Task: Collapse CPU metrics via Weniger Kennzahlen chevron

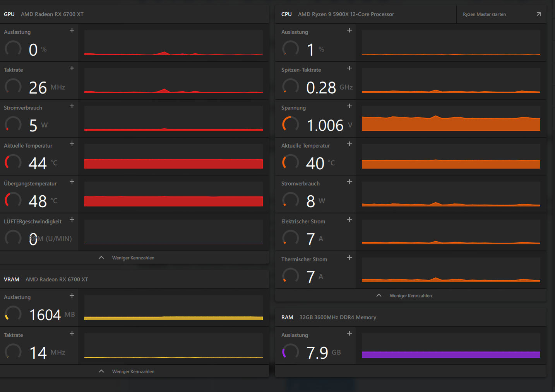Action: tap(379, 295)
